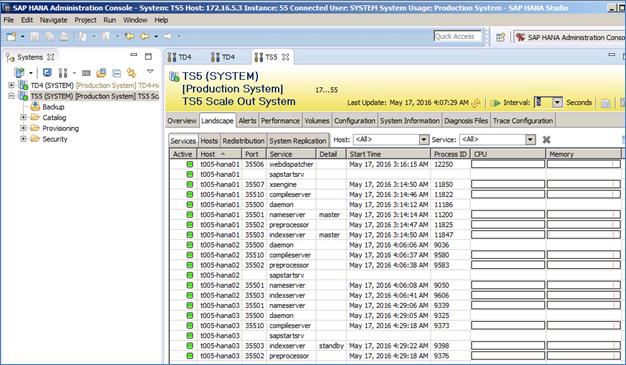626x365 pixels.
Task: Open Back navigation history dropdown arrow
Action: click(x=156, y=36)
